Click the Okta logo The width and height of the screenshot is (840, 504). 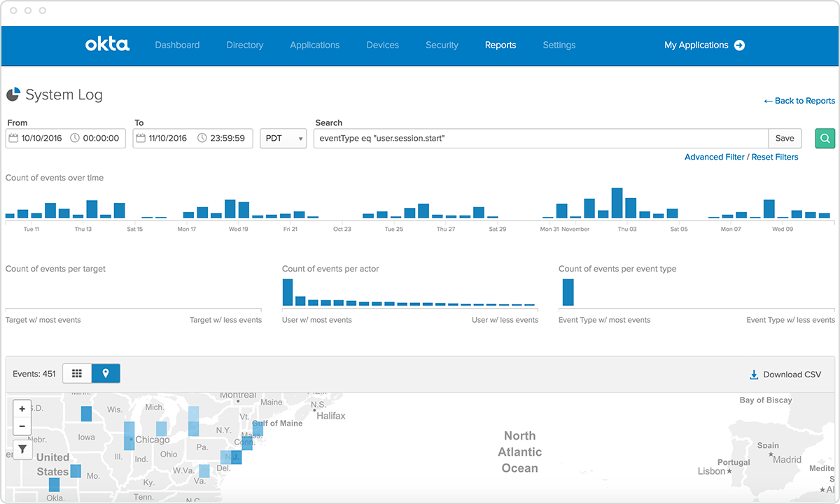(x=107, y=45)
